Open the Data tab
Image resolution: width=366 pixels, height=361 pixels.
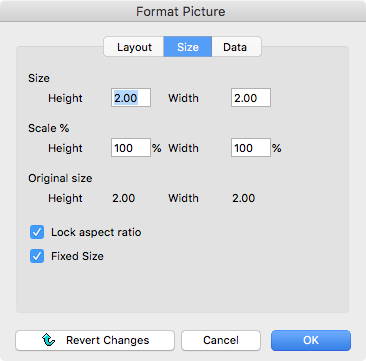click(236, 47)
